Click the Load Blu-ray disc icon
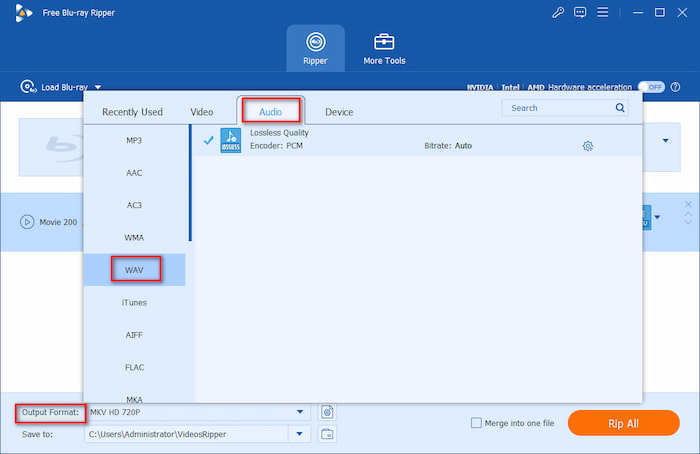The image size is (700, 454). [28, 87]
